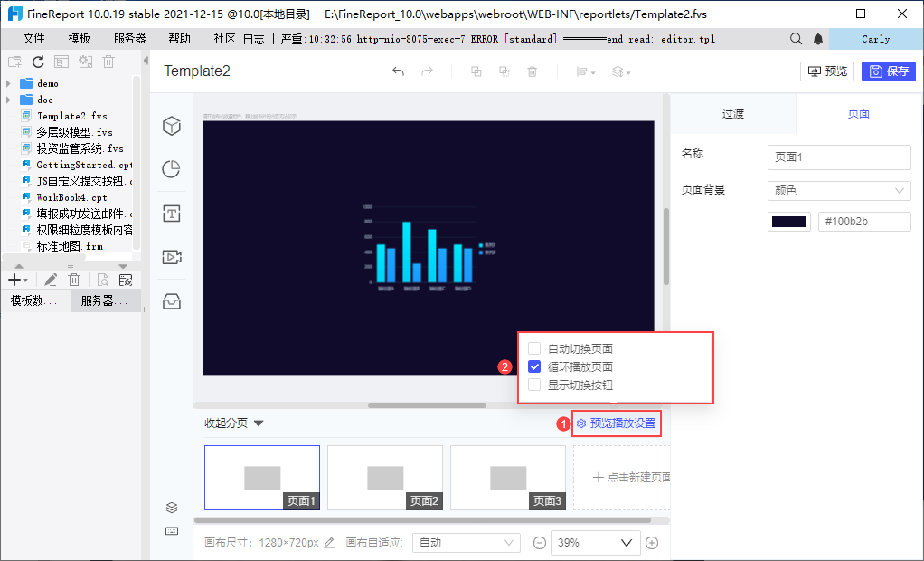Open the align options dropdown

[x=585, y=72]
